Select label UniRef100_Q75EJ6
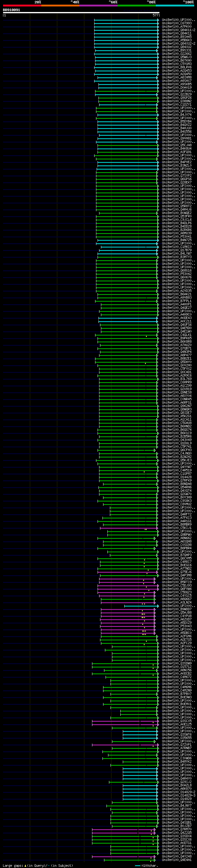Image resolution: width=197 pixels, height=868 pixels. [x=177, y=572]
